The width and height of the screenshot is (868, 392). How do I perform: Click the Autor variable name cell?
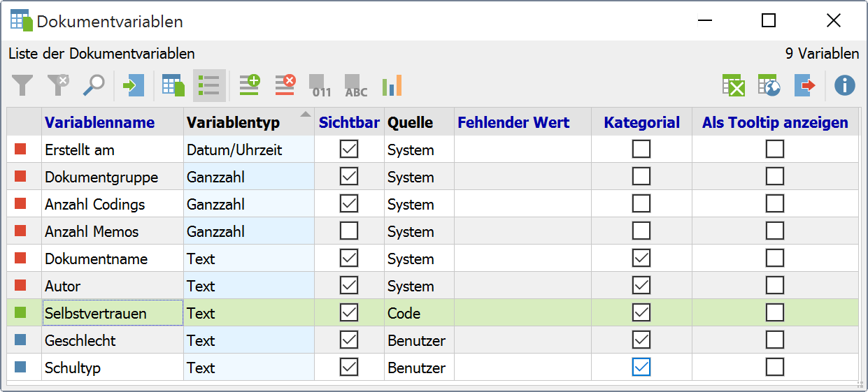pyautogui.click(x=113, y=286)
